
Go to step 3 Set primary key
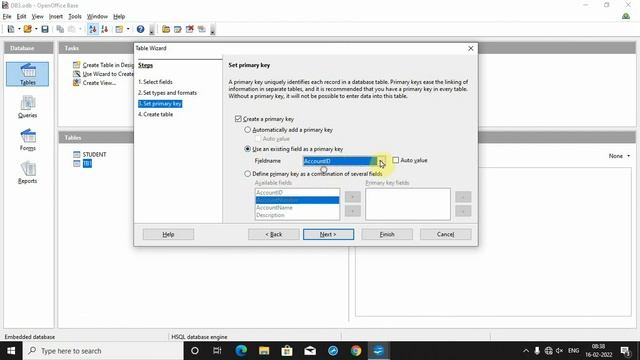coord(160,104)
